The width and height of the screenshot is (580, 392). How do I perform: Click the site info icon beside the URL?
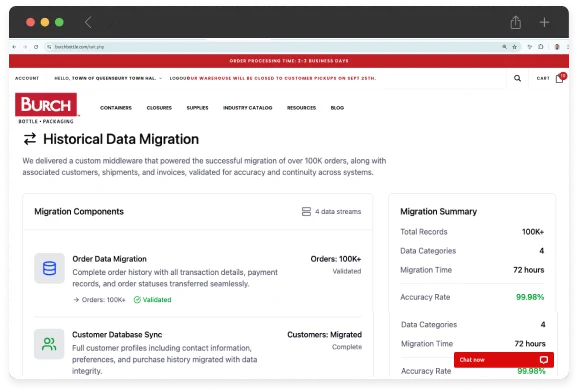(x=49, y=47)
